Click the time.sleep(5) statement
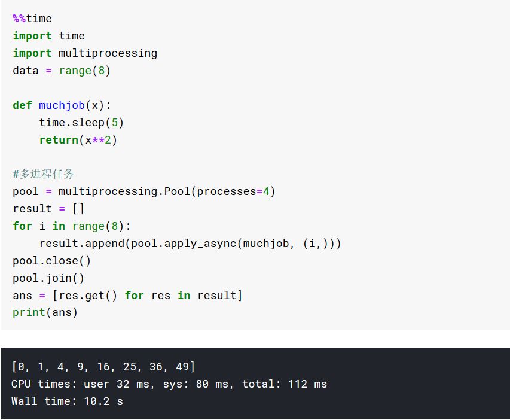 (x=81, y=123)
